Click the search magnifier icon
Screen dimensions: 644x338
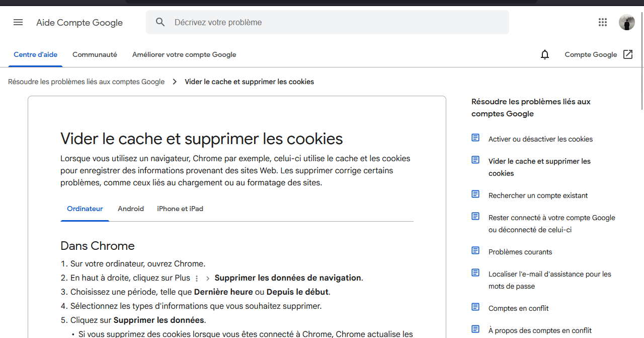coord(160,22)
